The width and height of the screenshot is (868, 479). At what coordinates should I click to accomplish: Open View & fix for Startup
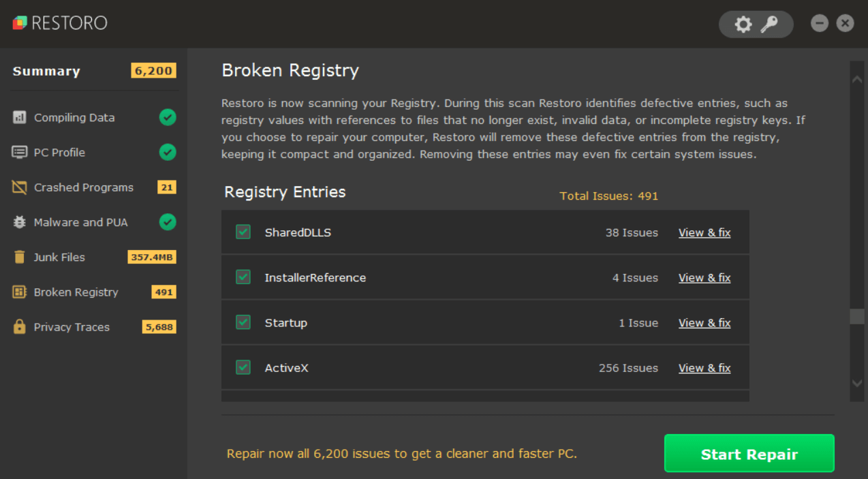(704, 323)
